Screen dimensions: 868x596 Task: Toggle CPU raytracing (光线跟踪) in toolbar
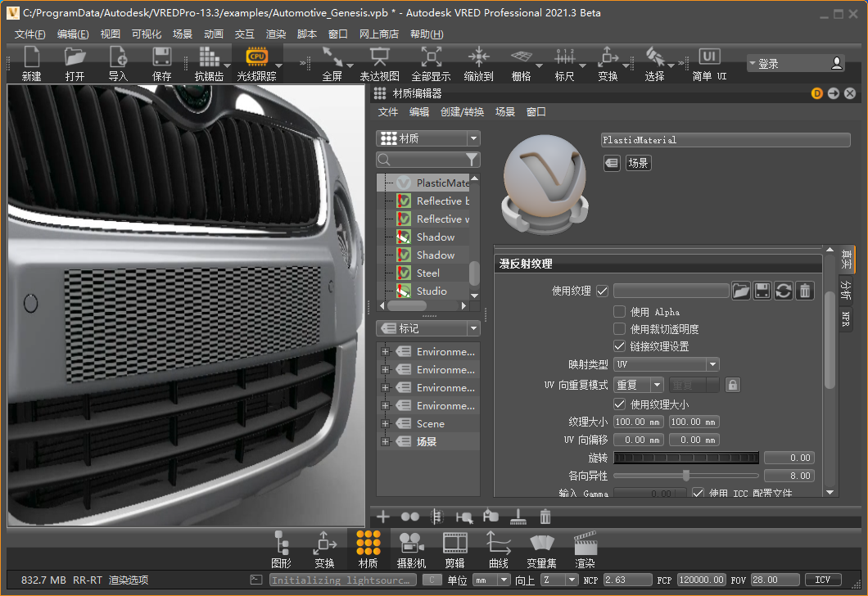click(x=256, y=56)
